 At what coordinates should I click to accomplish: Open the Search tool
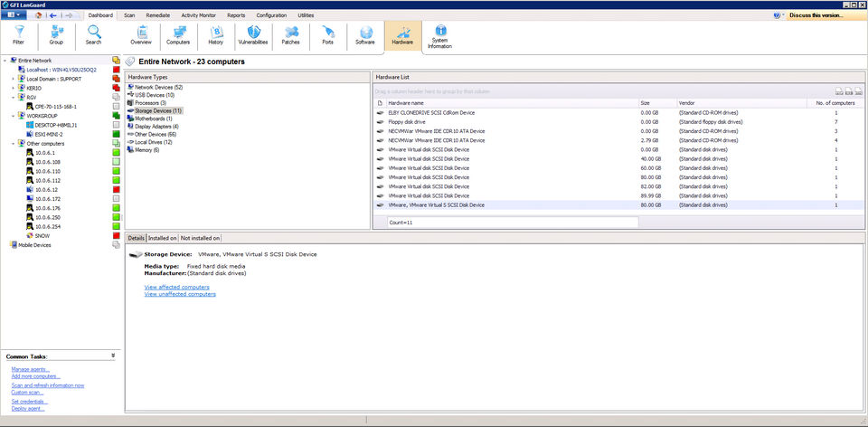93,36
